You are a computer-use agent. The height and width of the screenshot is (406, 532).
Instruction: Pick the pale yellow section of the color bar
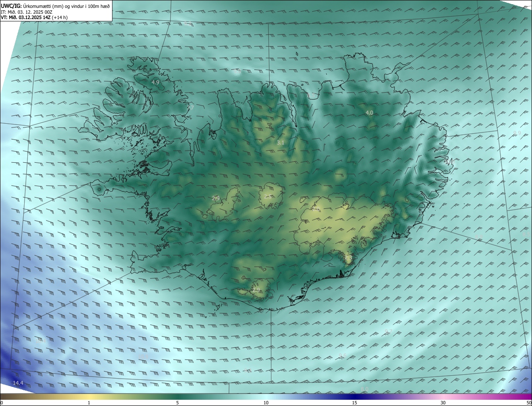point(89,396)
